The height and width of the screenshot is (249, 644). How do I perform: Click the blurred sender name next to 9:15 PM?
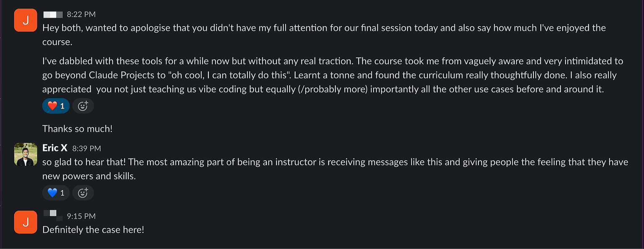(53, 215)
